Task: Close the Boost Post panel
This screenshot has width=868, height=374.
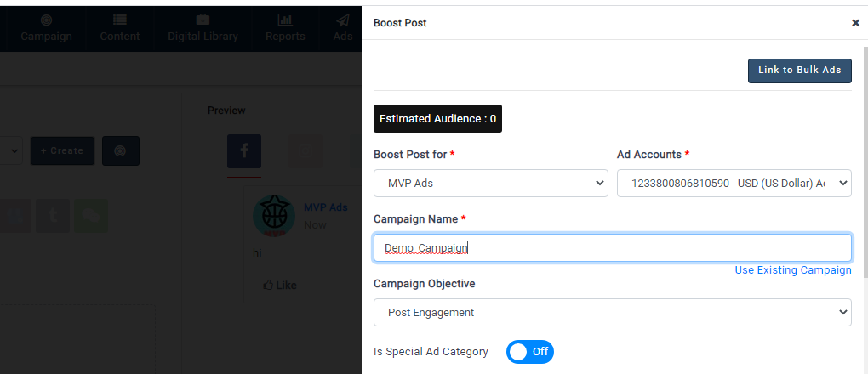Action: pyautogui.click(x=855, y=23)
